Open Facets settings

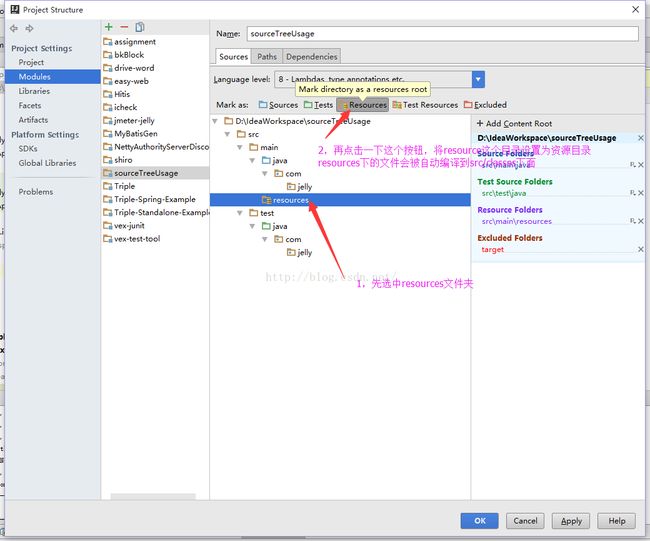click(30, 106)
